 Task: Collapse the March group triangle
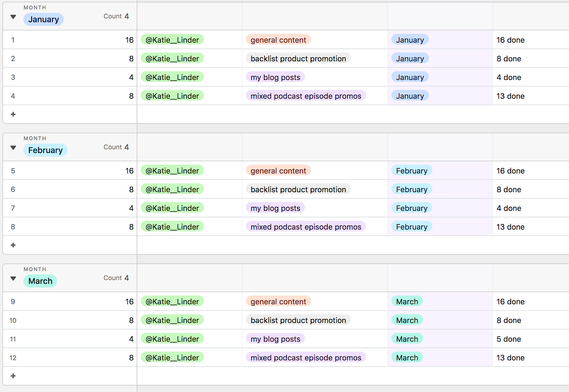point(13,278)
